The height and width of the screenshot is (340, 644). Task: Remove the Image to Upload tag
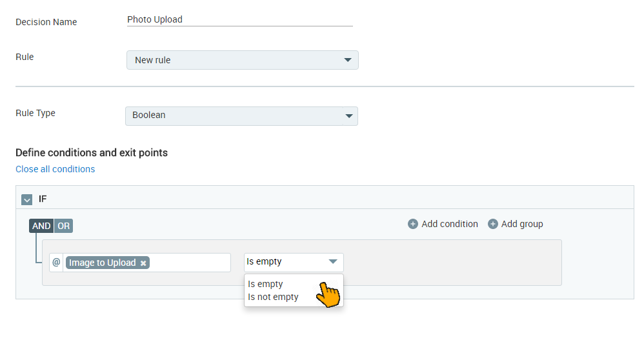point(143,263)
